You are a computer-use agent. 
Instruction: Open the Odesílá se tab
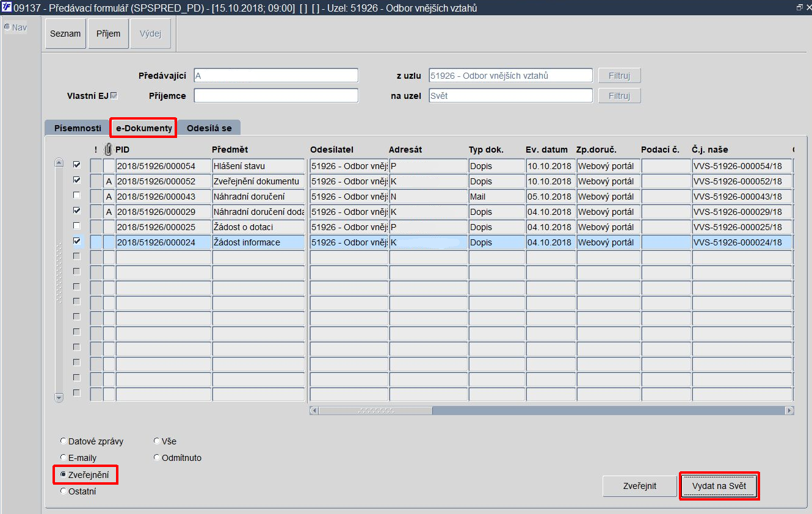point(209,128)
